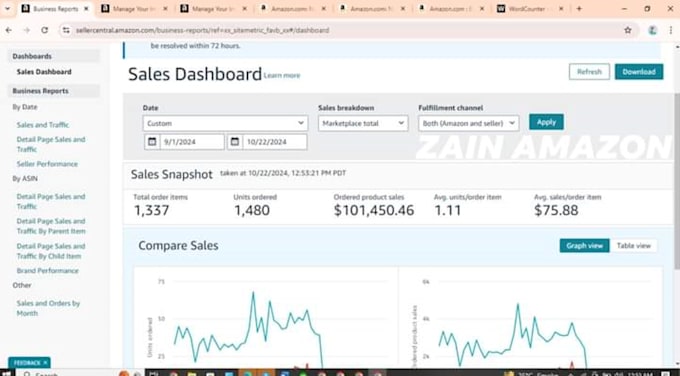Open the start date calendar icon

[152, 142]
